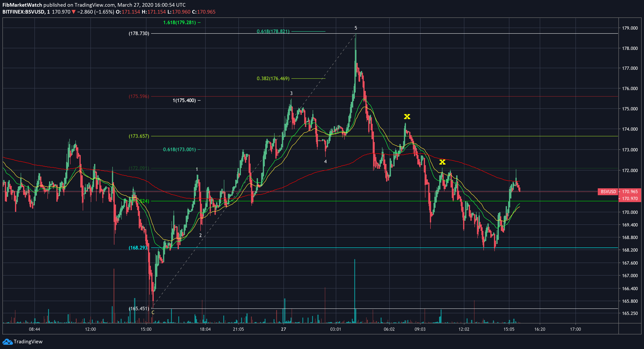Image resolution: width=644 pixels, height=349 pixels.
Task: Click the O:171.154 open value
Action: 128,12
